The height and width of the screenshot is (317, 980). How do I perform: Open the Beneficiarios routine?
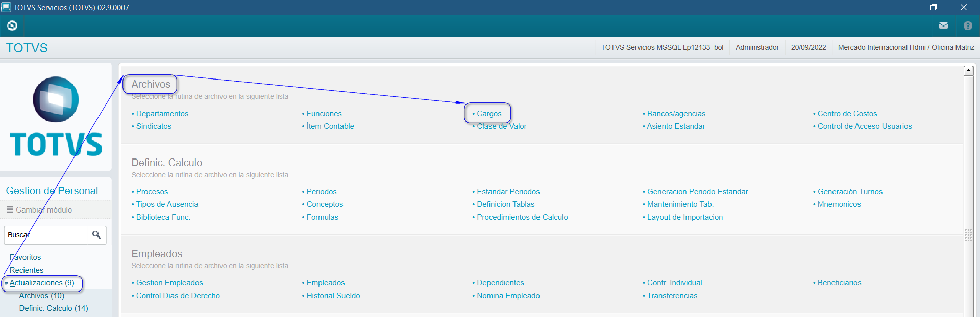839,283
